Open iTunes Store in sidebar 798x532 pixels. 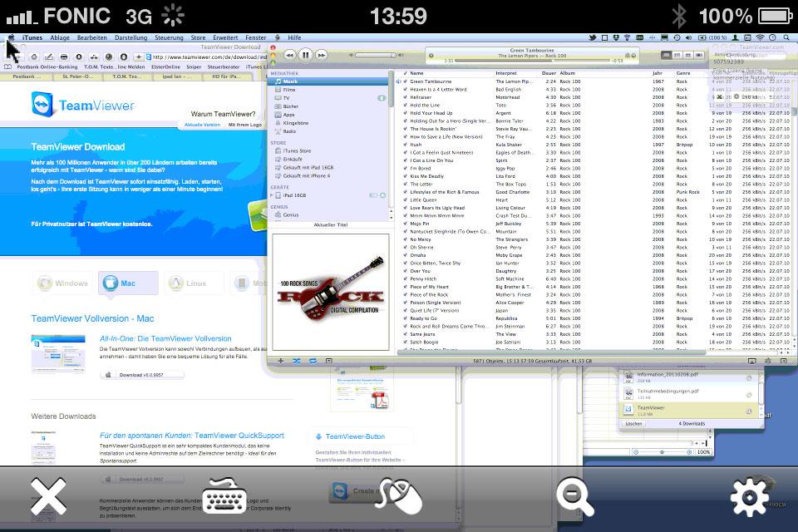[x=328, y=150]
